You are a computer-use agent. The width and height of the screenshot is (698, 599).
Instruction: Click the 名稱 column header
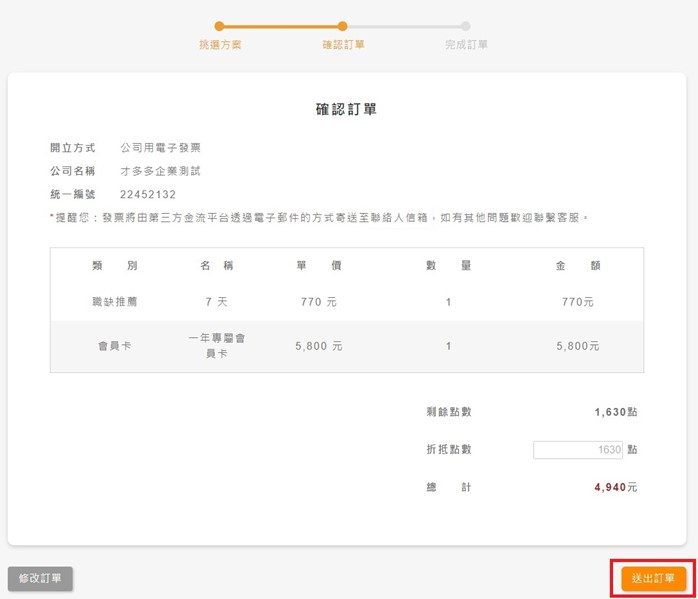click(x=217, y=266)
